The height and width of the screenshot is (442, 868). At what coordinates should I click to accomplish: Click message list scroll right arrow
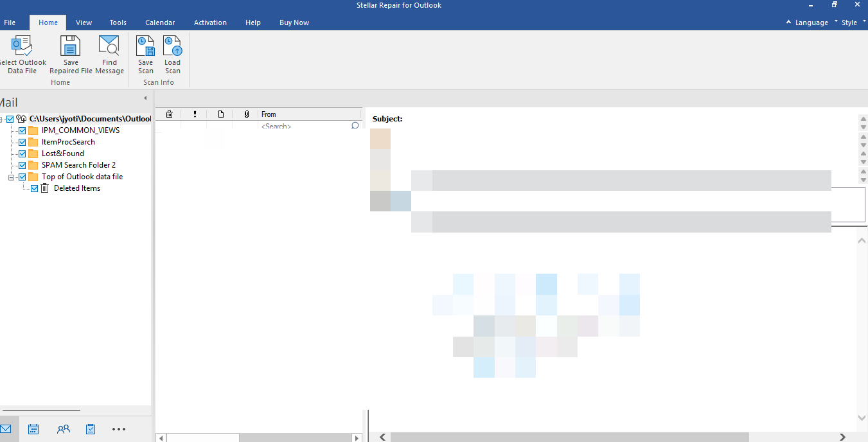pos(357,438)
